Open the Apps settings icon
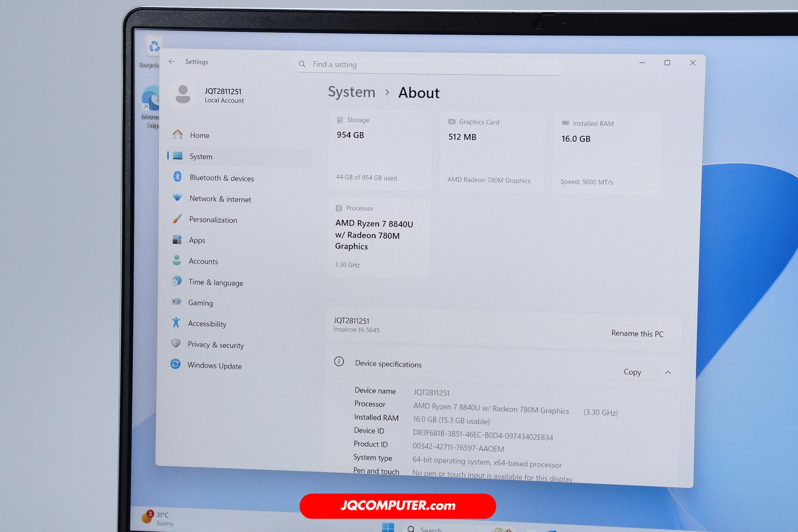Image resolution: width=798 pixels, height=532 pixels. click(177, 239)
